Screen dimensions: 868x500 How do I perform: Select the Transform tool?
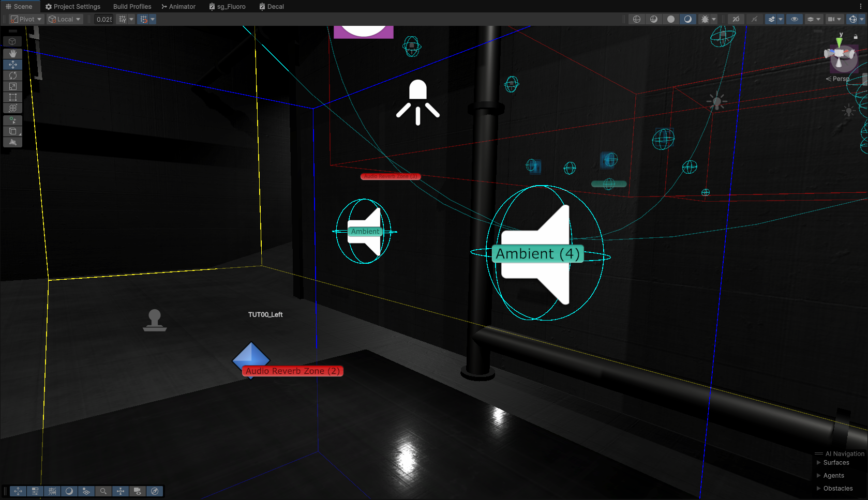point(13,108)
